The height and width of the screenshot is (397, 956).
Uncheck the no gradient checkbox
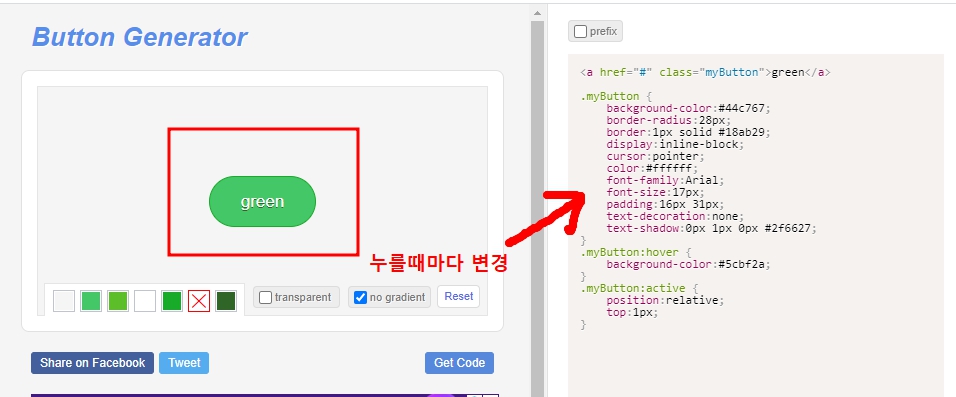[x=360, y=298]
